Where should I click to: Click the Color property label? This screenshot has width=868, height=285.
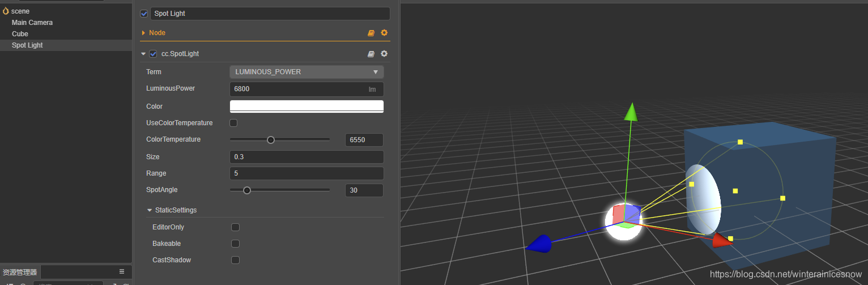click(x=154, y=107)
